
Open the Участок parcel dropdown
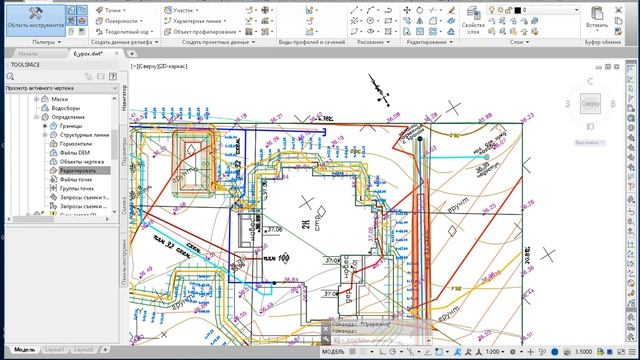(x=181, y=10)
